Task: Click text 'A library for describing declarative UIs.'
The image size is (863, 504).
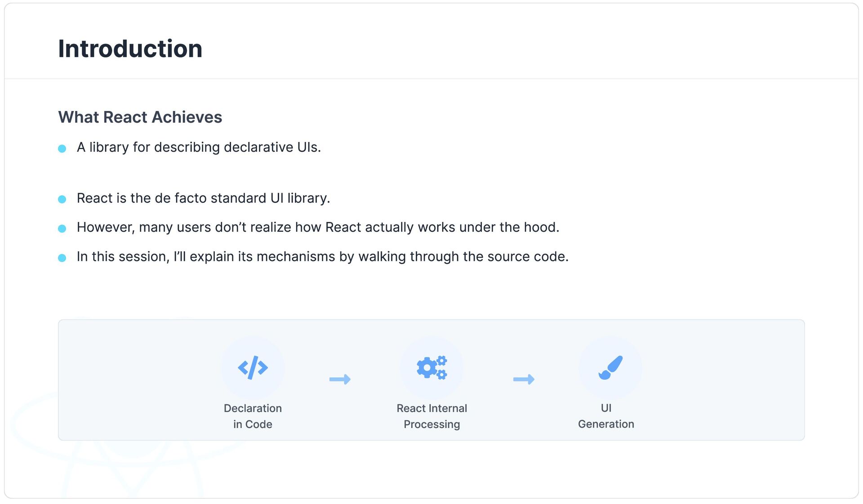Action: (199, 147)
